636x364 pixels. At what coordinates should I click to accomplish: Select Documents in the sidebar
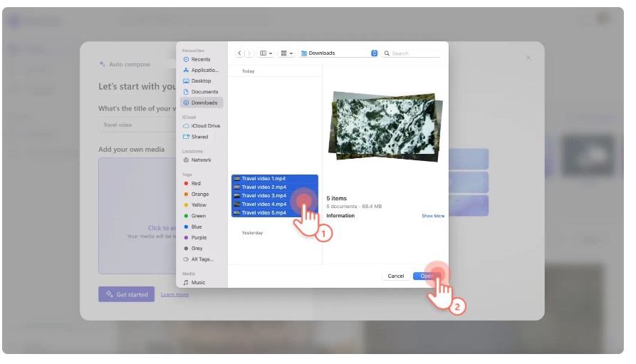tap(201, 92)
